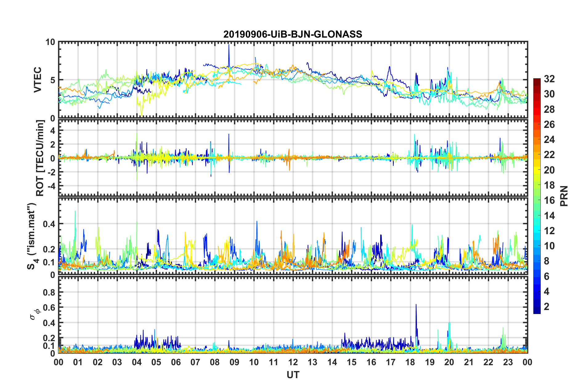
Task: Click the ROT time-series plot panel
Action: pos(293,158)
